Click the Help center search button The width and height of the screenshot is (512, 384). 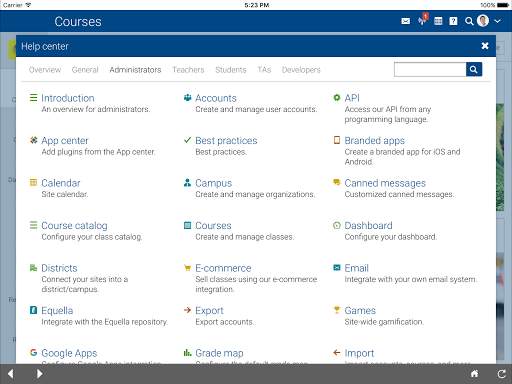[x=474, y=69]
